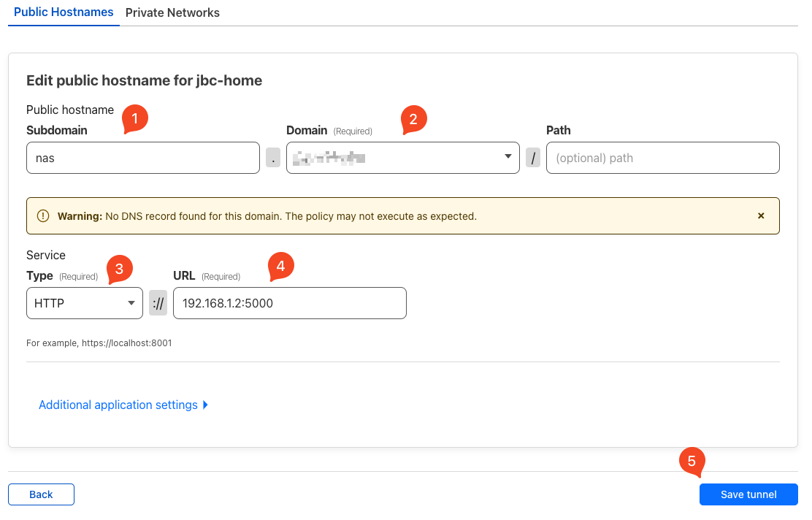
Task: Open the Domain dropdown
Action: (x=402, y=158)
